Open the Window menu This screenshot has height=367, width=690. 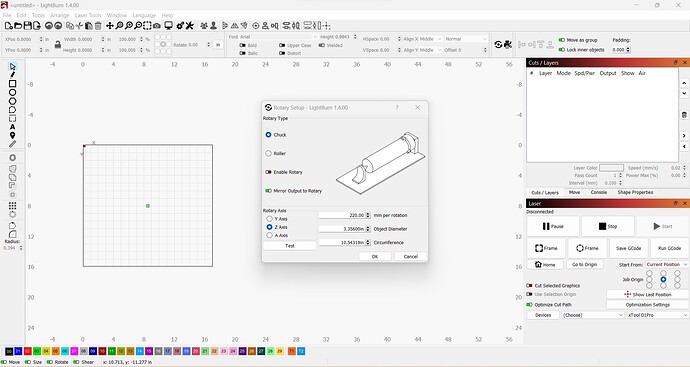tap(117, 15)
